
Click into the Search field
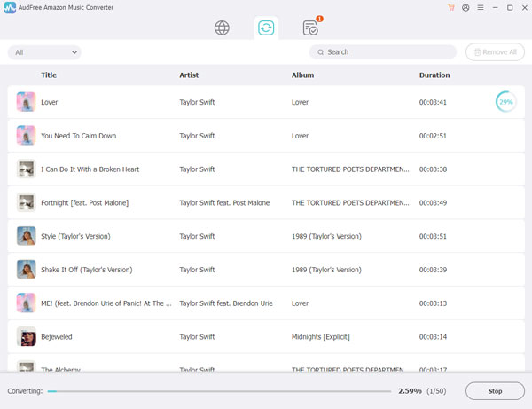tap(383, 52)
